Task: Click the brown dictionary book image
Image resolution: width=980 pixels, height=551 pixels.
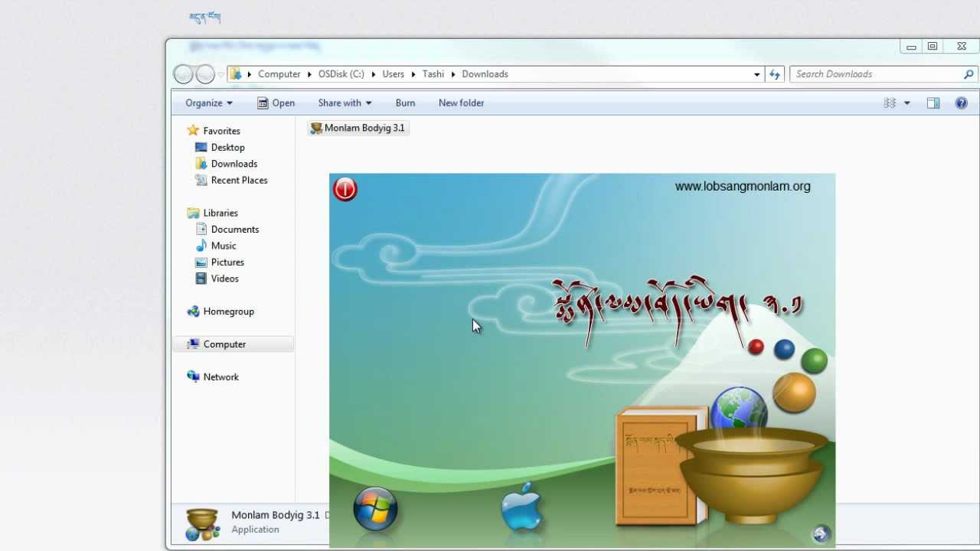Action: [661, 467]
